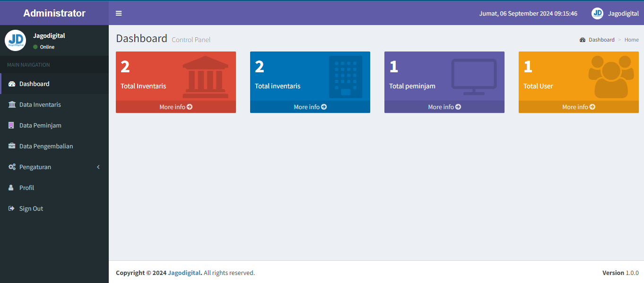Click the person icon beside Profil
This screenshot has height=283, width=644.
pyautogui.click(x=11, y=188)
